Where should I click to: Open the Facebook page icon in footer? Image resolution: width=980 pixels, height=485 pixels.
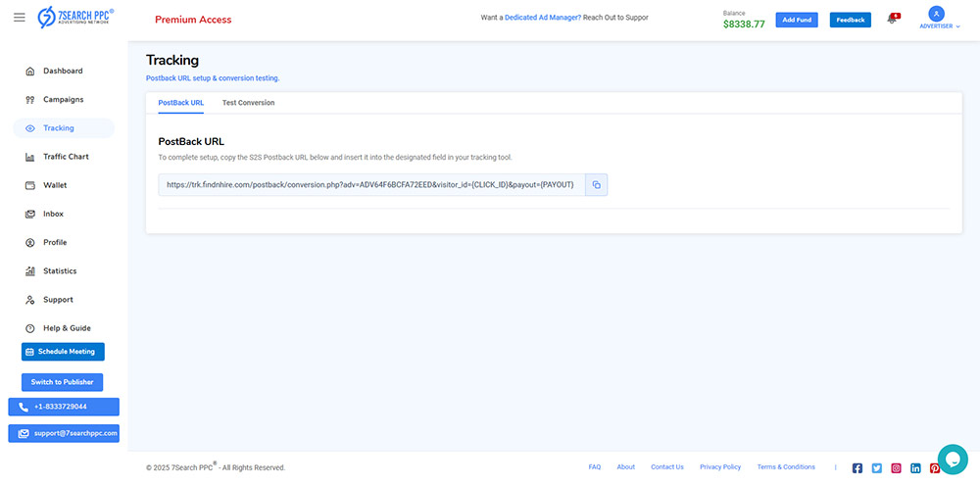coord(857,468)
